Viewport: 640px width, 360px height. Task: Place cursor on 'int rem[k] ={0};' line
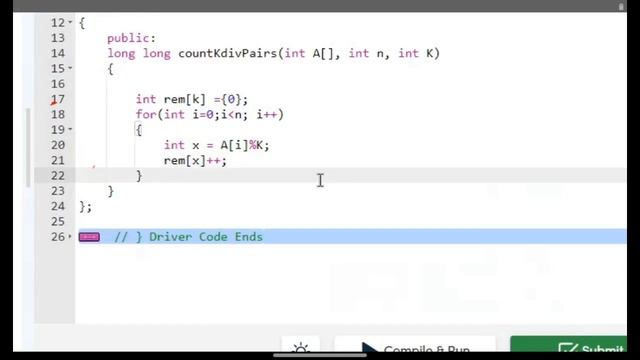pyautogui.click(x=192, y=99)
